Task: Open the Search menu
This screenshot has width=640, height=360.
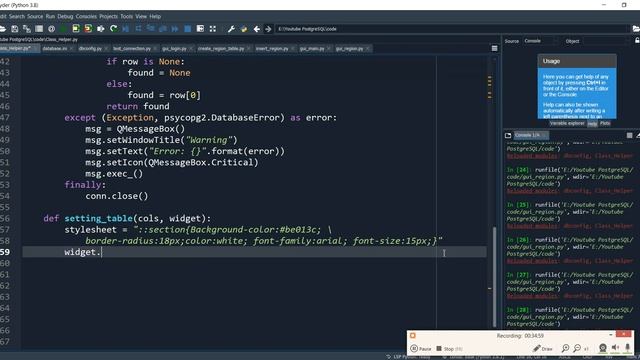Action: [x=17, y=16]
